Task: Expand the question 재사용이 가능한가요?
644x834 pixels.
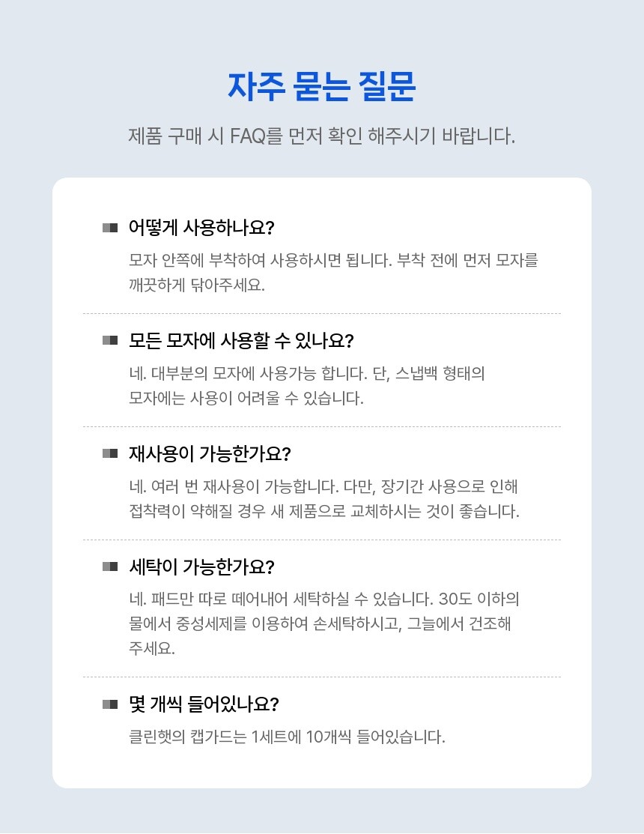Action: (x=210, y=453)
